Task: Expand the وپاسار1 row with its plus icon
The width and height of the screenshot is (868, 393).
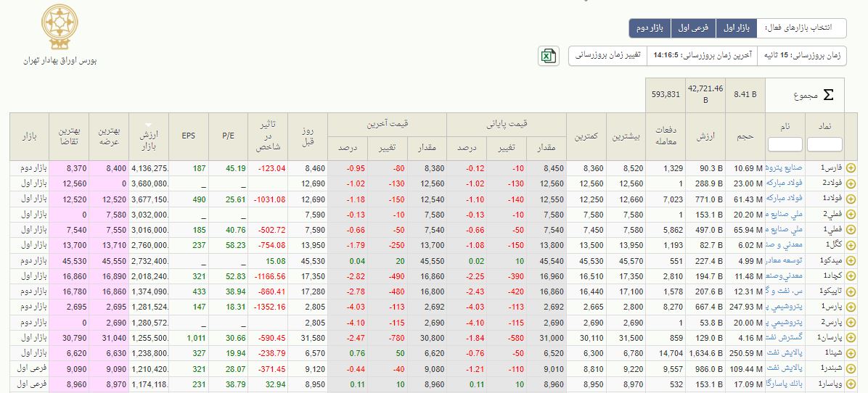Action: click(851, 384)
